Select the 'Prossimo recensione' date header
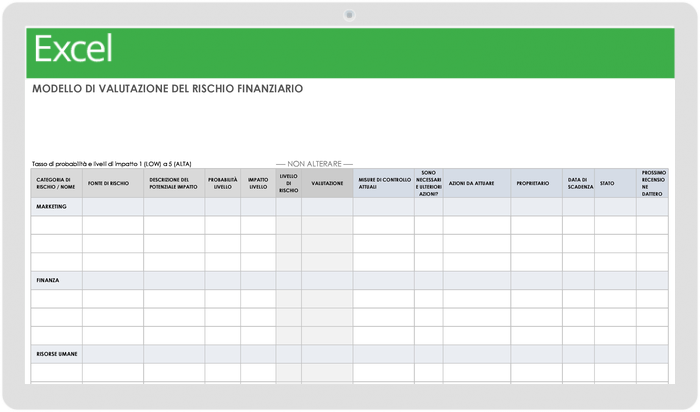The image size is (700, 412). [652, 183]
